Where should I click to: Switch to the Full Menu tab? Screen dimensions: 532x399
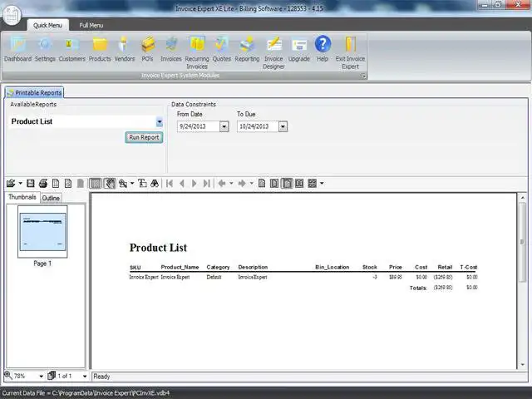tap(91, 26)
